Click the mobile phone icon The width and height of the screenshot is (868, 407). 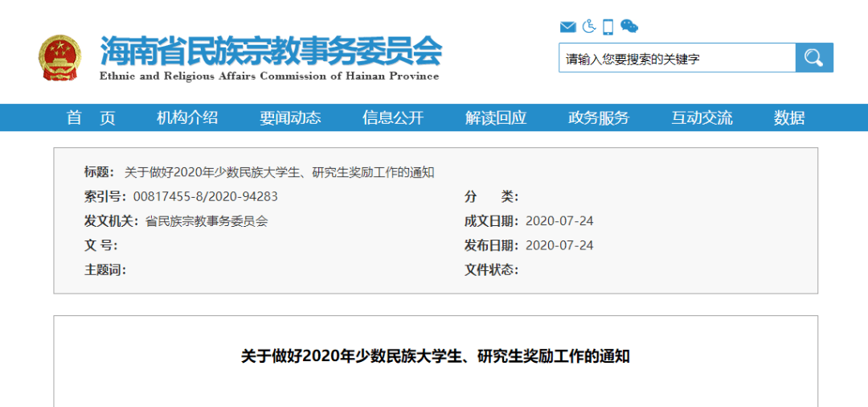pos(608,27)
